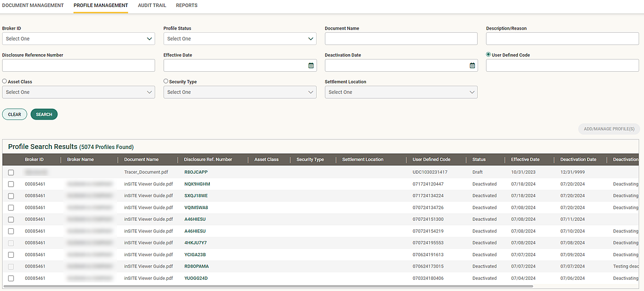Viewport: 644px width, 291px height.
Task: Sort by the Settlement Location column header
Action: pyautogui.click(x=363, y=160)
